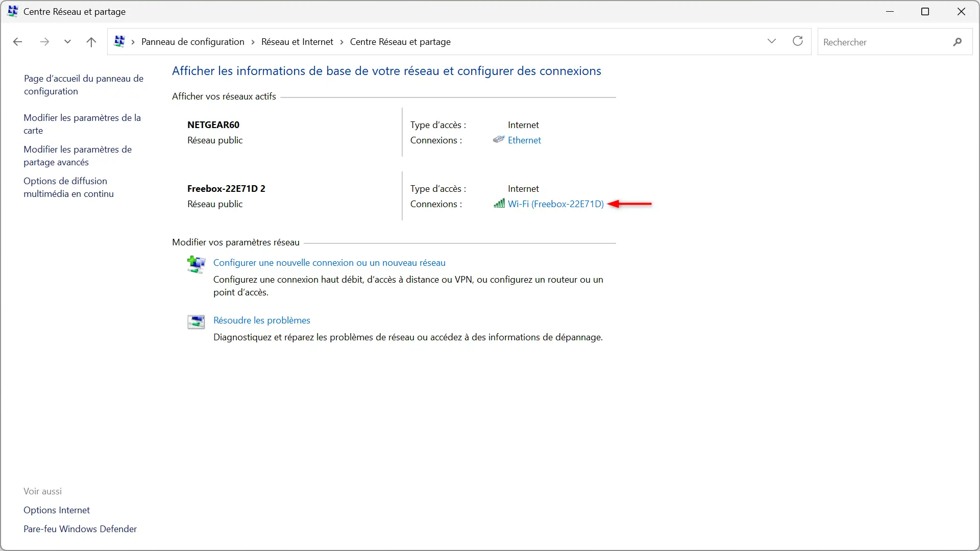Open the recent locations dropdown arrow
980x551 pixels.
pyautogui.click(x=67, y=42)
